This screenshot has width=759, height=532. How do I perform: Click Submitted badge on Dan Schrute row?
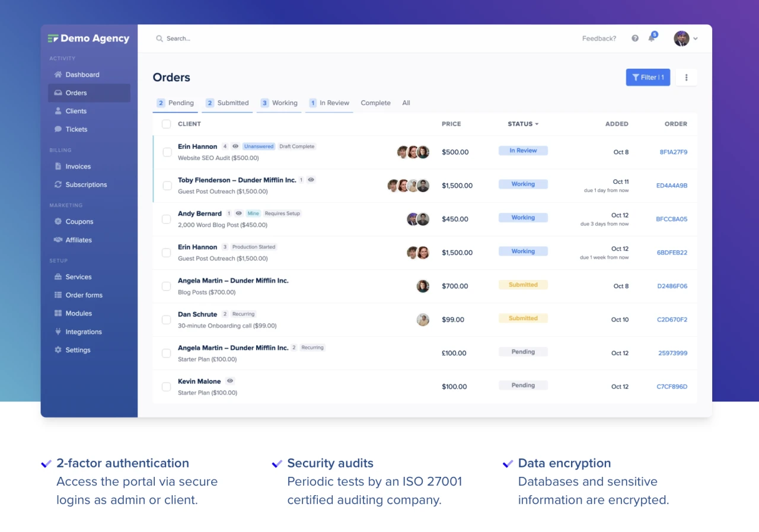[523, 318]
